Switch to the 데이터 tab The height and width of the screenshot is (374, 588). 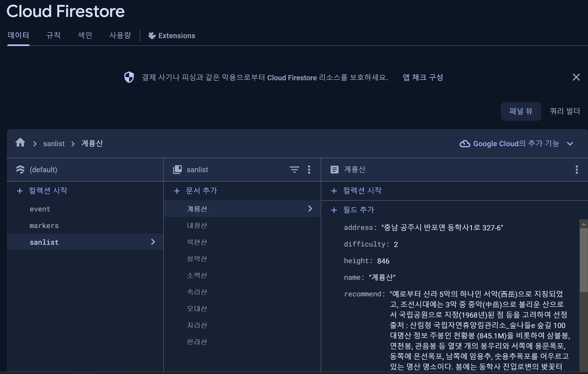pyautogui.click(x=18, y=35)
